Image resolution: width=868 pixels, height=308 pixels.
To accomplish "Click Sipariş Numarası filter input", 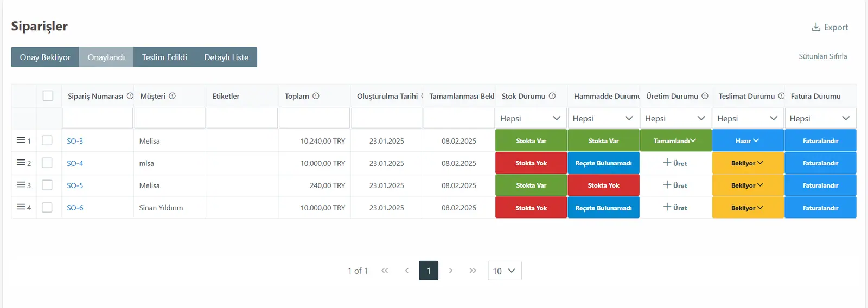I will pos(98,118).
